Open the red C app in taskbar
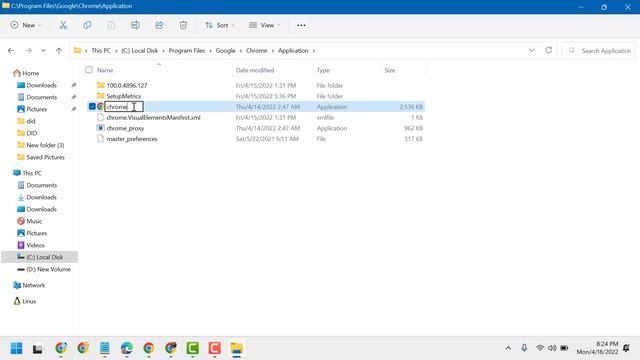640x360 pixels. [214, 348]
